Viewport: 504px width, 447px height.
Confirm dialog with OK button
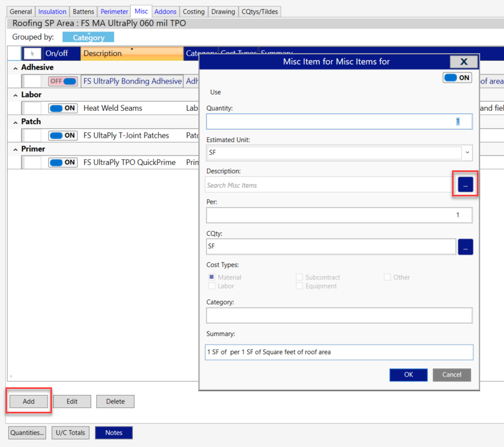tap(408, 375)
